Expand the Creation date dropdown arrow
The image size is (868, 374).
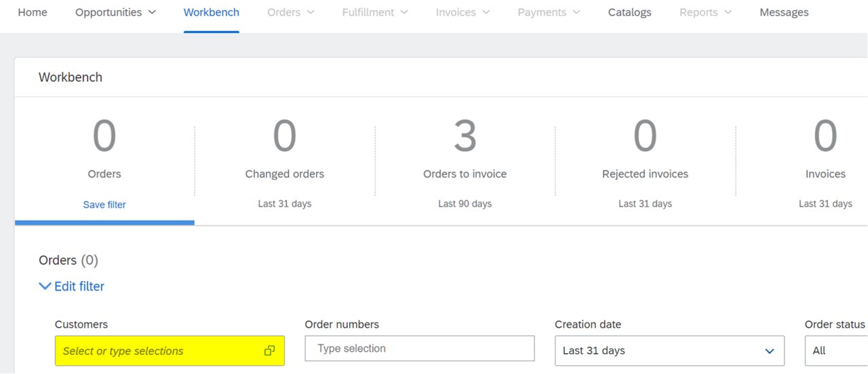770,351
